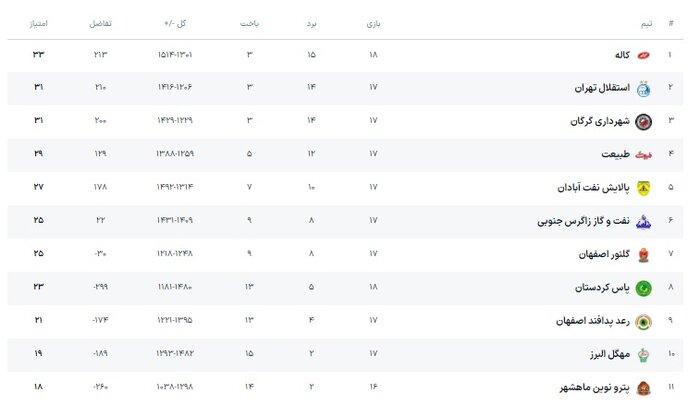This screenshot has width=700, height=406.
Task: Click the Golnoor Isfahan team logo
Action: pos(642,254)
